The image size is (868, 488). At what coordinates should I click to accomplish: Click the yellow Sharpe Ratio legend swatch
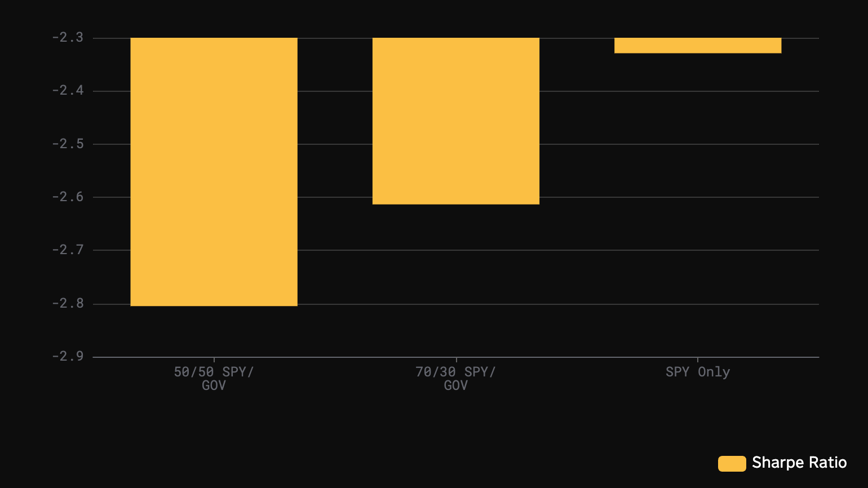732,463
